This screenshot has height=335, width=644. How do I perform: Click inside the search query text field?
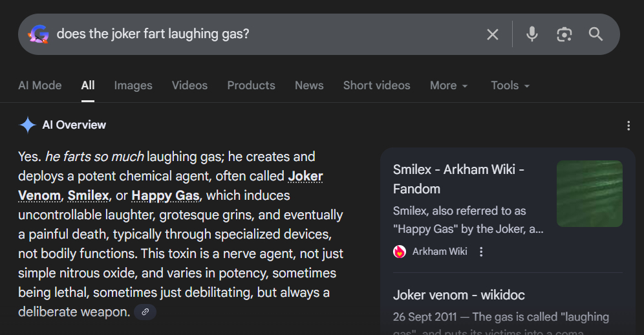tap(259, 34)
